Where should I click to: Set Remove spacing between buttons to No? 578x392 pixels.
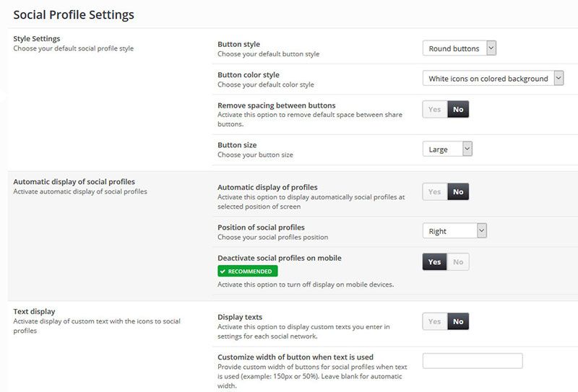point(458,110)
